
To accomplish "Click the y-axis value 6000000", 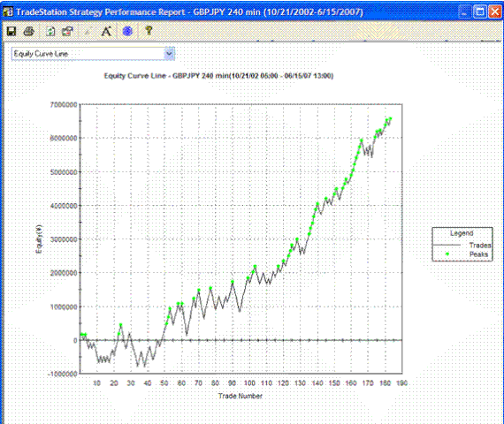I will coord(64,138).
